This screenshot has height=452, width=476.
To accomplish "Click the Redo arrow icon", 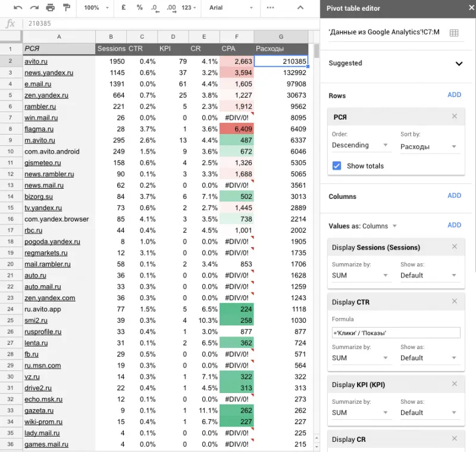I will (35, 8).
